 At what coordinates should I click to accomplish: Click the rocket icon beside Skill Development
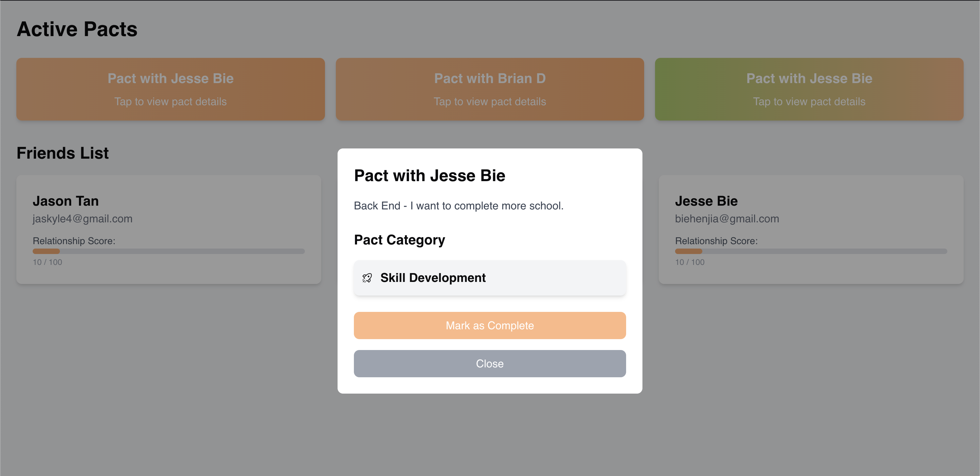click(x=367, y=278)
